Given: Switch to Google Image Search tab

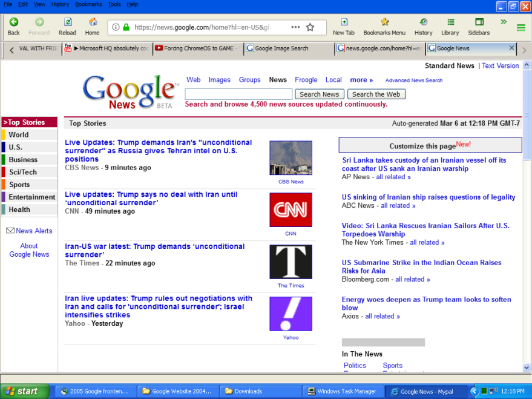Looking at the screenshot, I should tap(289, 48).
